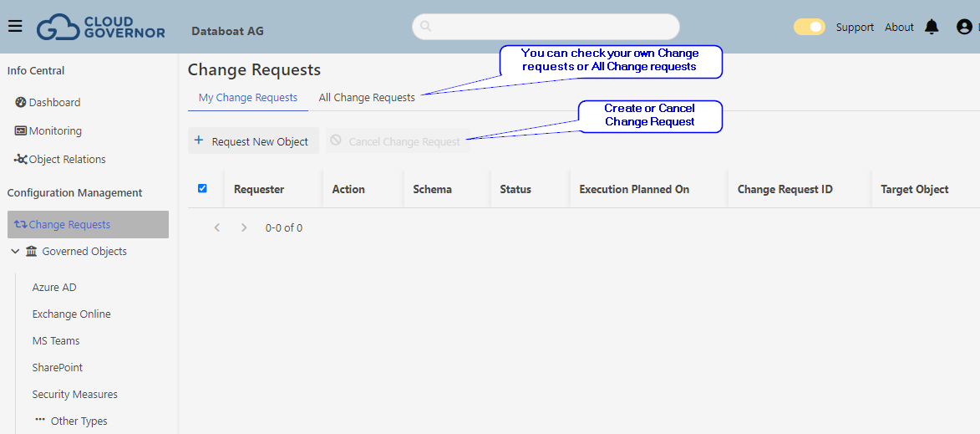Image resolution: width=980 pixels, height=434 pixels.
Task: Click the Monitoring screen icon
Action: tap(21, 130)
